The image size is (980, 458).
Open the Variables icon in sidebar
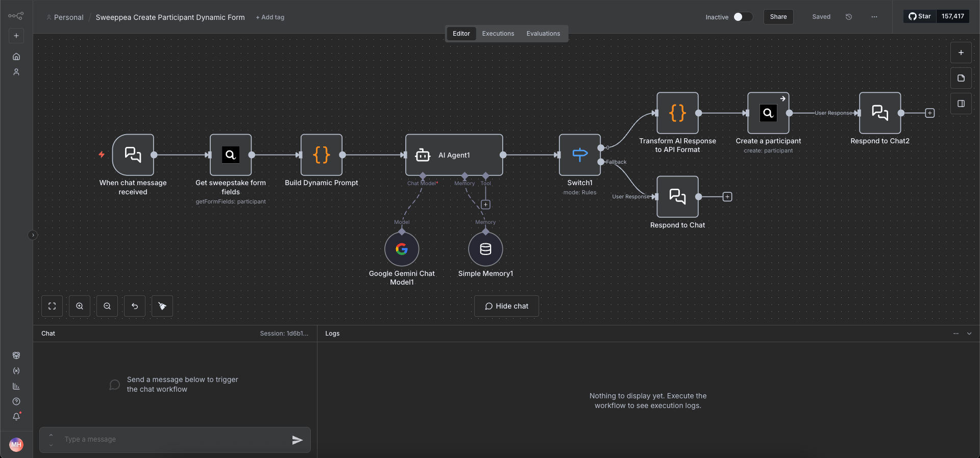pos(16,371)
